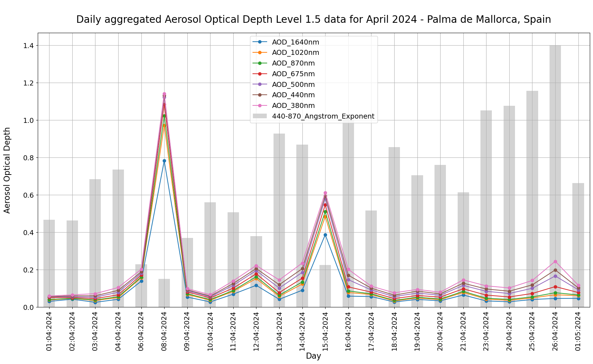Click the gray Angstrom Exponent legend swatch

(x=260, y=116)
